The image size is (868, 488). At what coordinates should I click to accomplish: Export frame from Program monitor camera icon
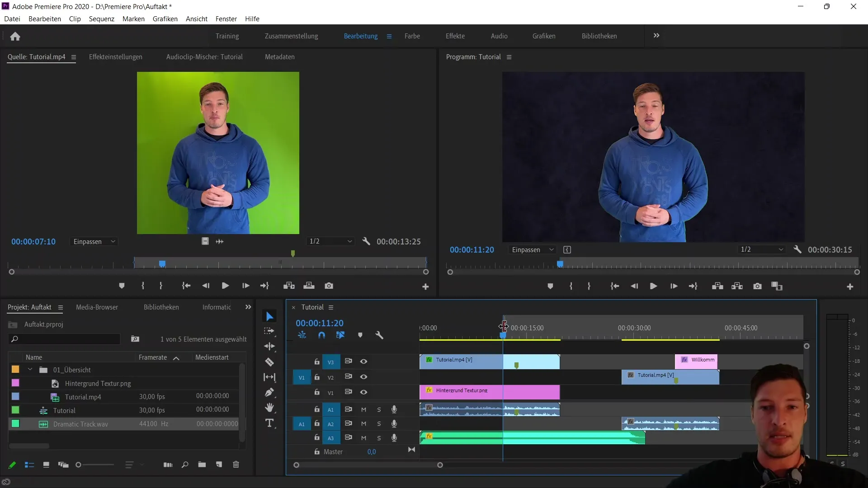coord(757,286)
